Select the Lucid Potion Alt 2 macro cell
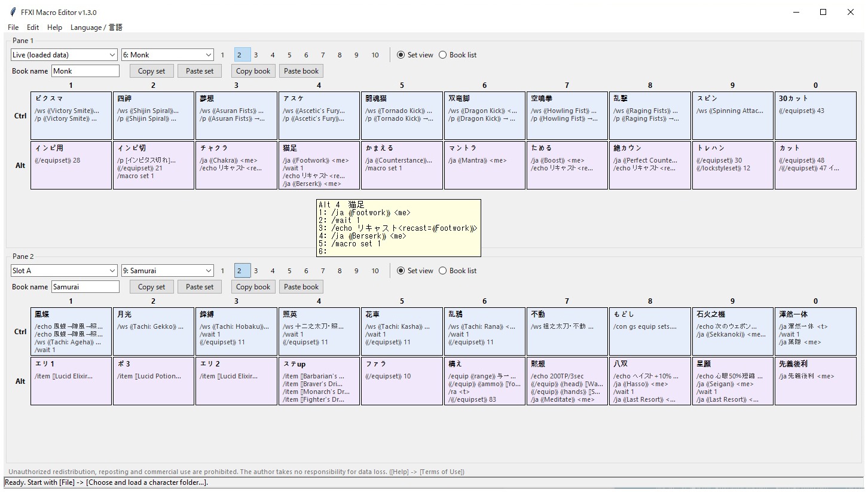Viewport: 868px width, 492px height. click(154, 381)
